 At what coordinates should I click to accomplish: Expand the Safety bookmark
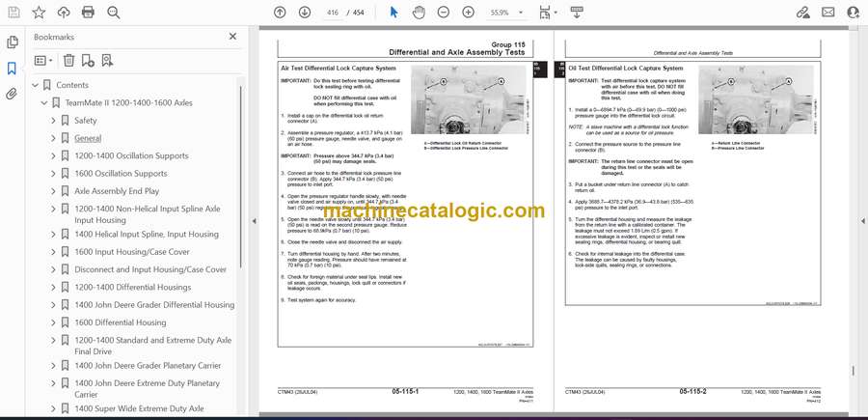[54, 121]
